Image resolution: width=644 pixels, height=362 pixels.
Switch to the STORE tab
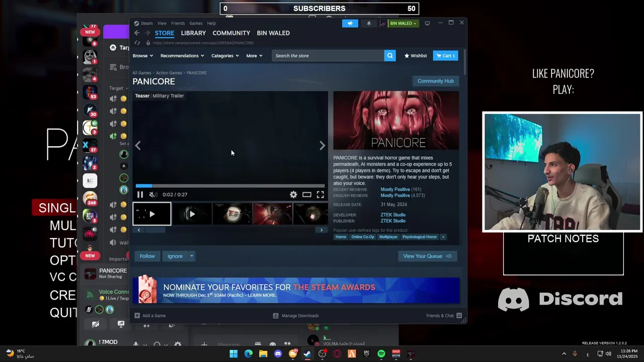point(165,33)
